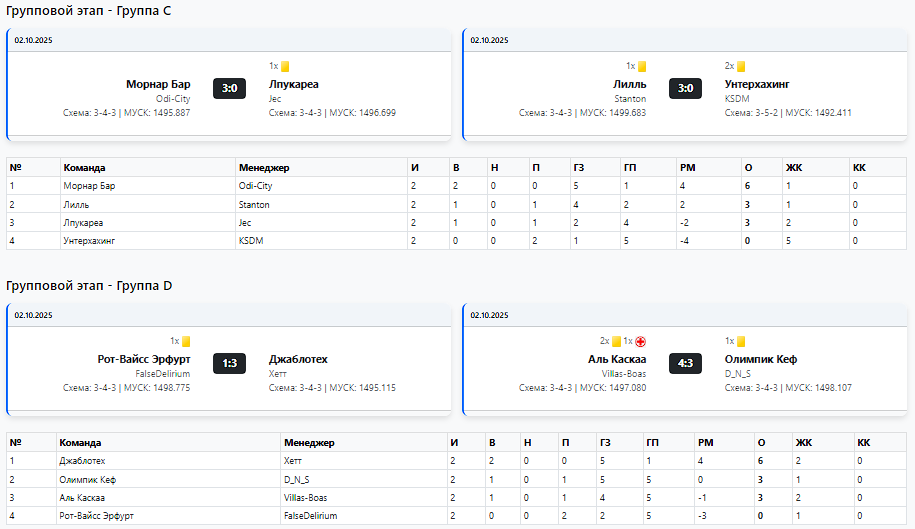Click the Команда column header in Group C table

click(x=84, y=168)
